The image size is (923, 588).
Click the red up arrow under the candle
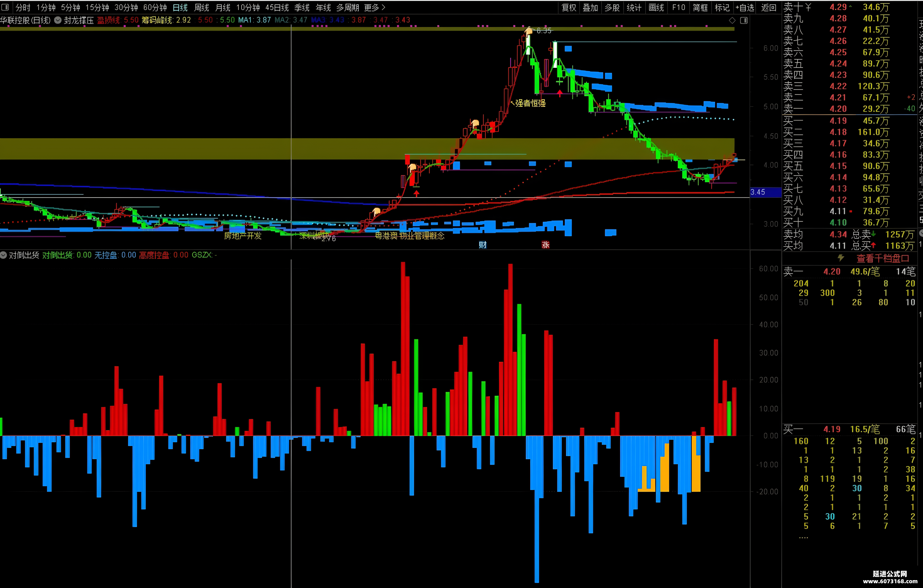coord(416,193)
